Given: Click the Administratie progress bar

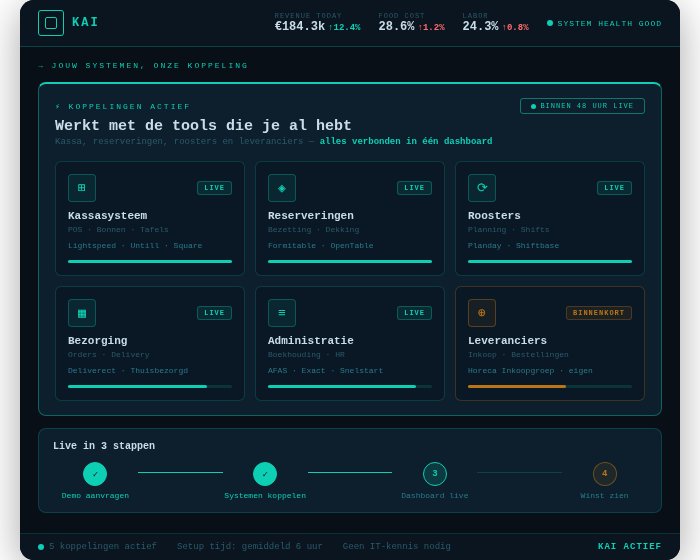Looking at the screenshot, I should point(350,387).
